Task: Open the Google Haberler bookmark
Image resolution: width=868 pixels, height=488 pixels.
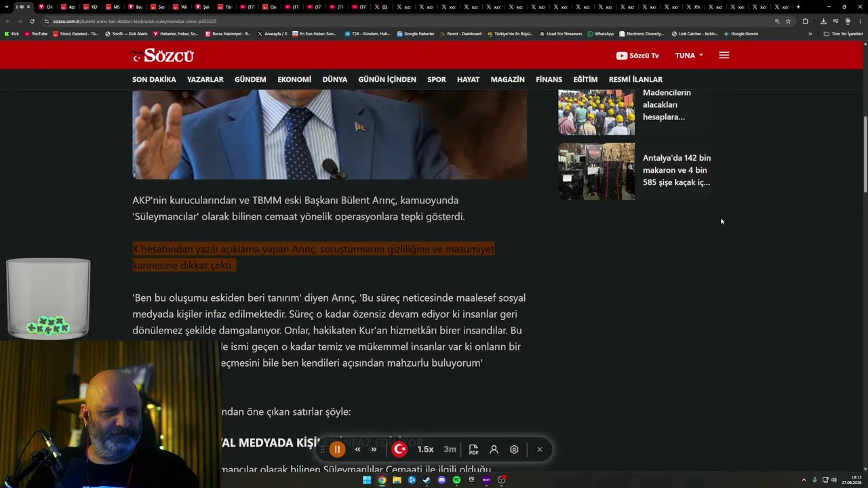Action: tap(416, 34)
